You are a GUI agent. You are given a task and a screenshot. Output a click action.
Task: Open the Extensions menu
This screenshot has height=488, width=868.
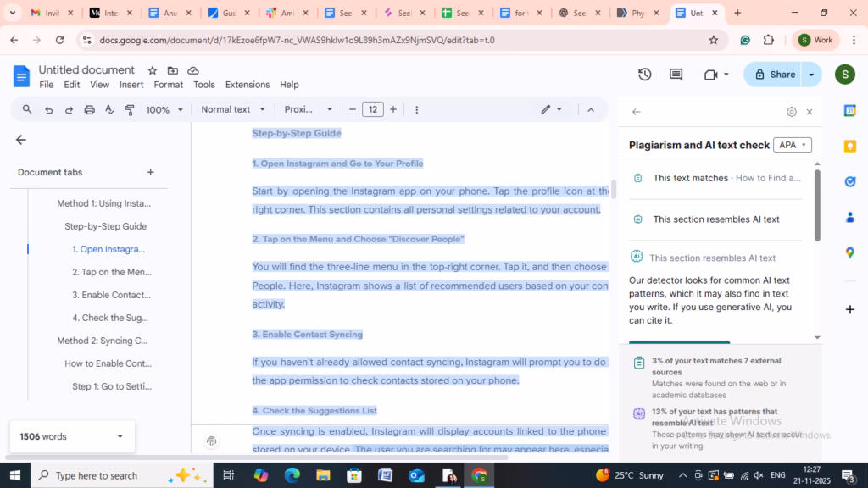(247, 85)
